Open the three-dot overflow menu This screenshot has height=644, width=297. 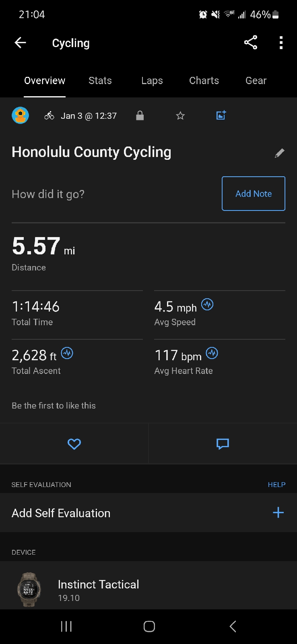pyautogui.click(x=281, y=43)
